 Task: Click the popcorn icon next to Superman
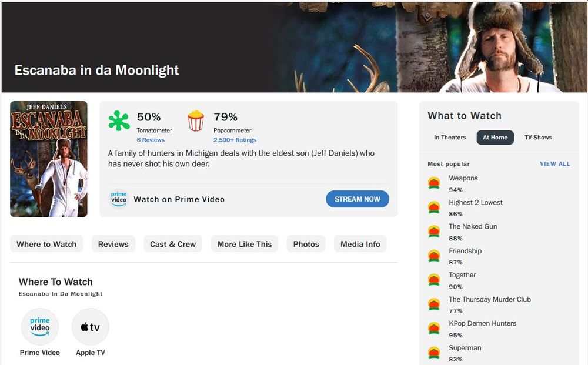tap(434, 352)
